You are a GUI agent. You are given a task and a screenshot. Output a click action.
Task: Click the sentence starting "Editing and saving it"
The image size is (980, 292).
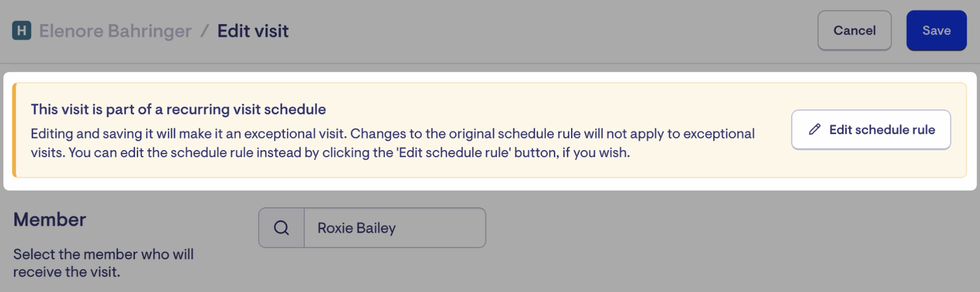click(189, 134)
